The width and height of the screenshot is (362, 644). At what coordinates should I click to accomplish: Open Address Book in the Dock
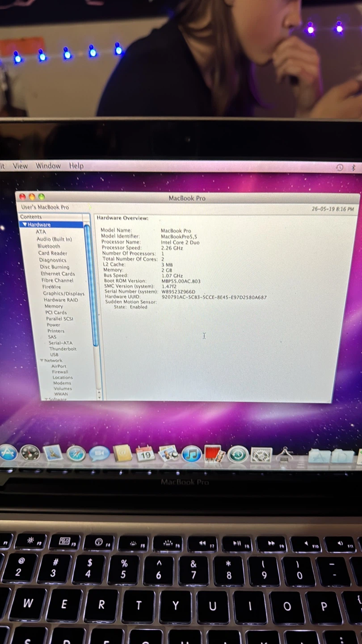[x=122, y=454]
